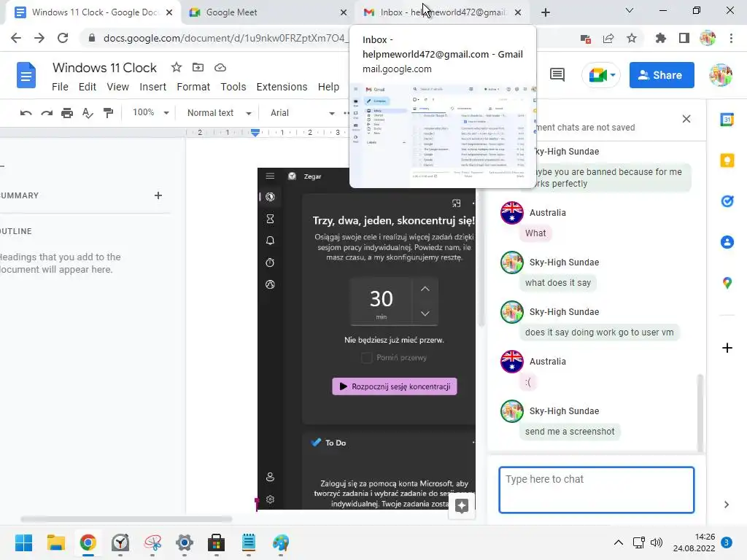
Task: Print the document from the toolbar
Action: (67, 113)
